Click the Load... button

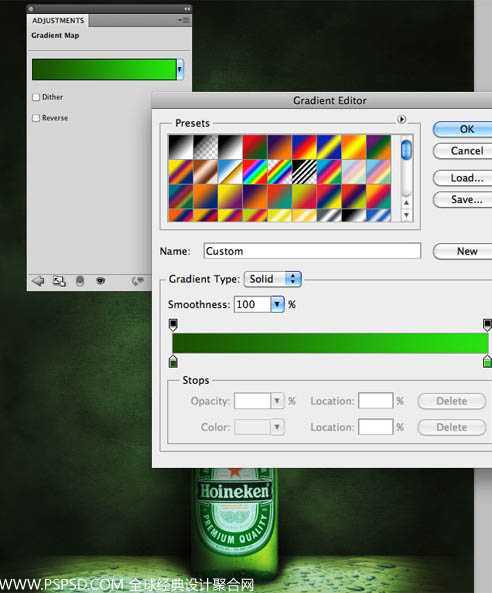click(x=463, y=178)
